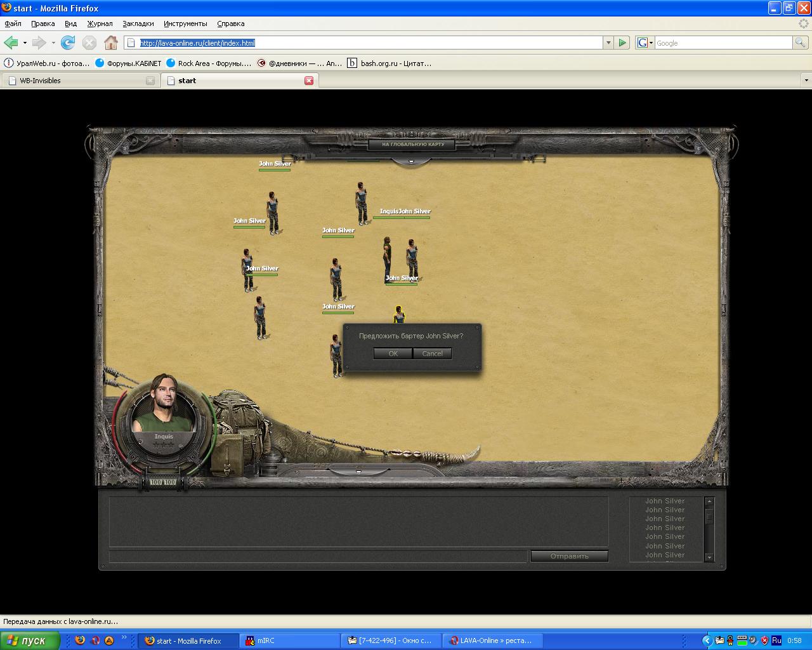Click the Отправить send button

[569, 556]
